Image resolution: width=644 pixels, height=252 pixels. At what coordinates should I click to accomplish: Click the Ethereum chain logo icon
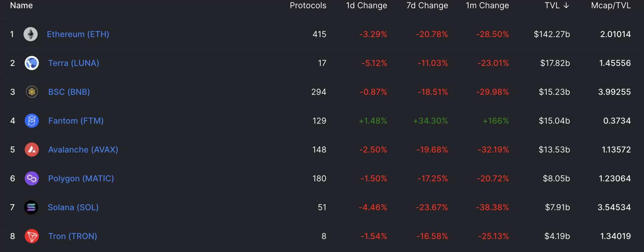click(x=31, y=34)
